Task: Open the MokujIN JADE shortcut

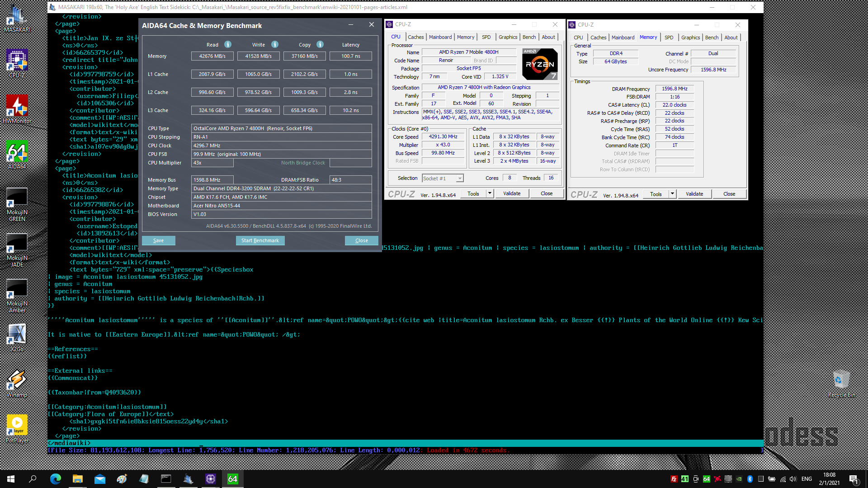Action: [x=17, y=250]
